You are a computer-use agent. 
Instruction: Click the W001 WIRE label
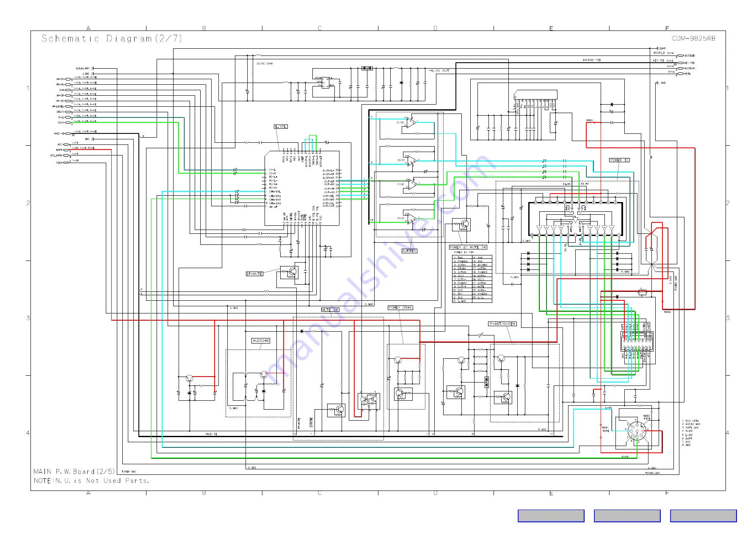[x=606, y=429]
